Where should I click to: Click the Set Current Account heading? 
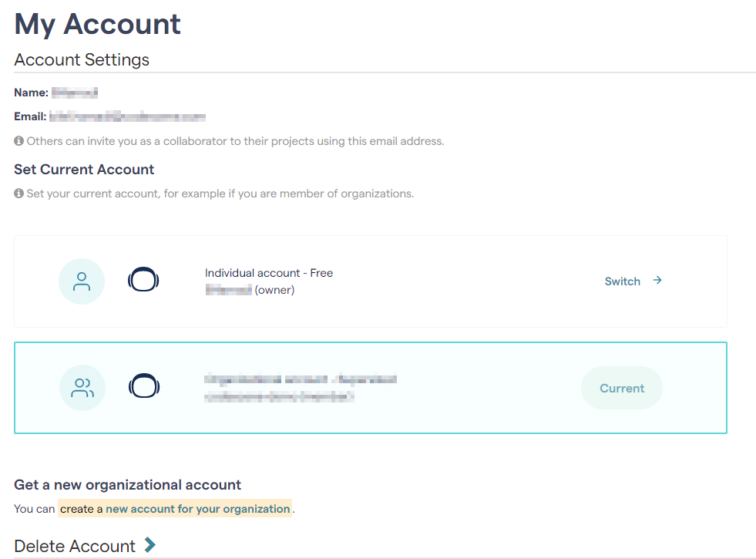pyautogui.click(x=84, y=170)
